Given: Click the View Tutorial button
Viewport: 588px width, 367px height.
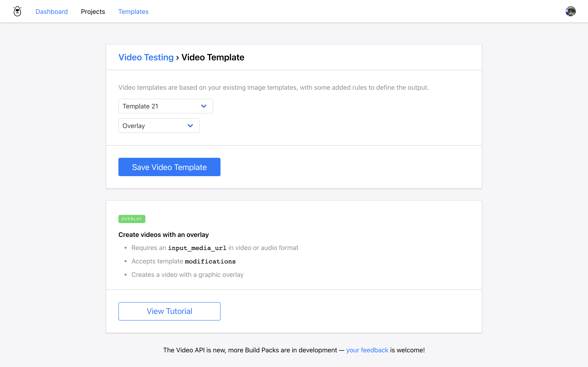Looking at the screenshot, I should coord(169,311).
